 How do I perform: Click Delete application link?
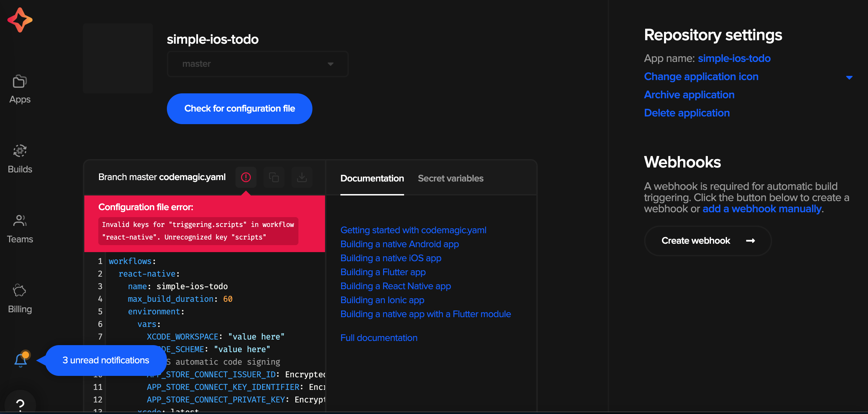(687, 113)
